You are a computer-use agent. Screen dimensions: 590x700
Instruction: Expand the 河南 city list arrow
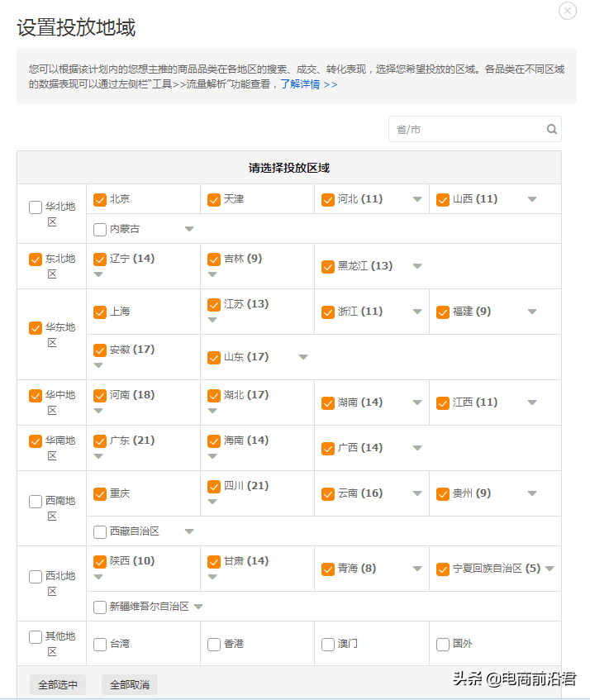(98, 411)
